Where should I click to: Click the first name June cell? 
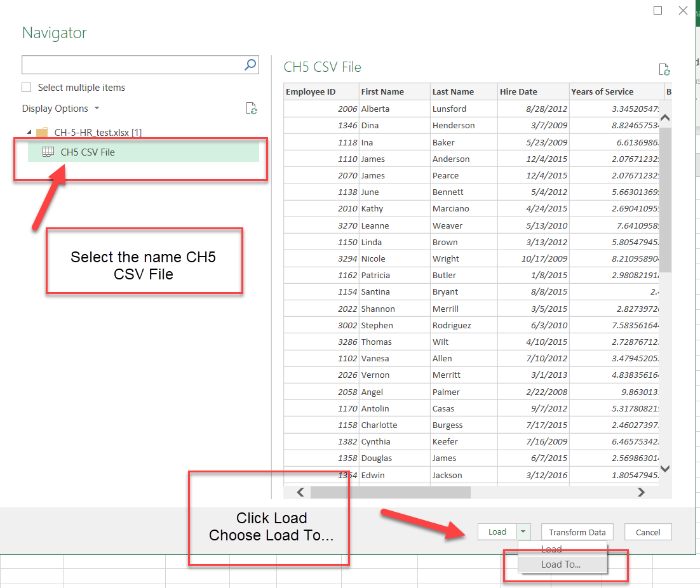coord(394,192)
